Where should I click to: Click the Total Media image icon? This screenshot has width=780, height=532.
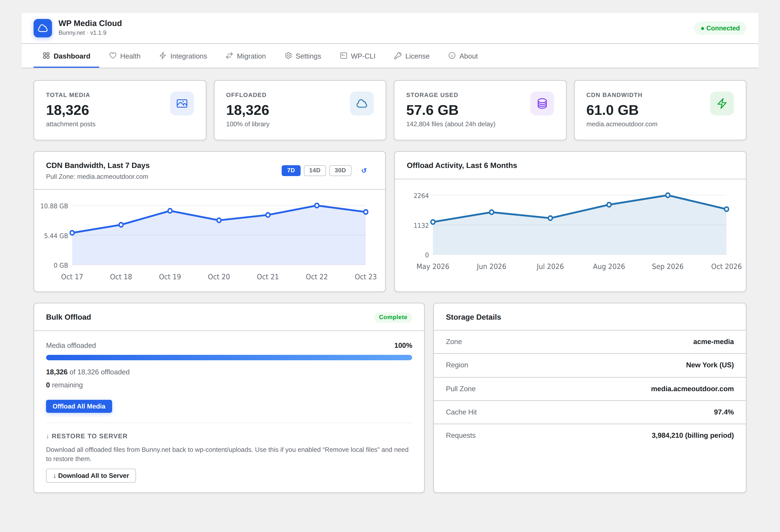point(182,103)
